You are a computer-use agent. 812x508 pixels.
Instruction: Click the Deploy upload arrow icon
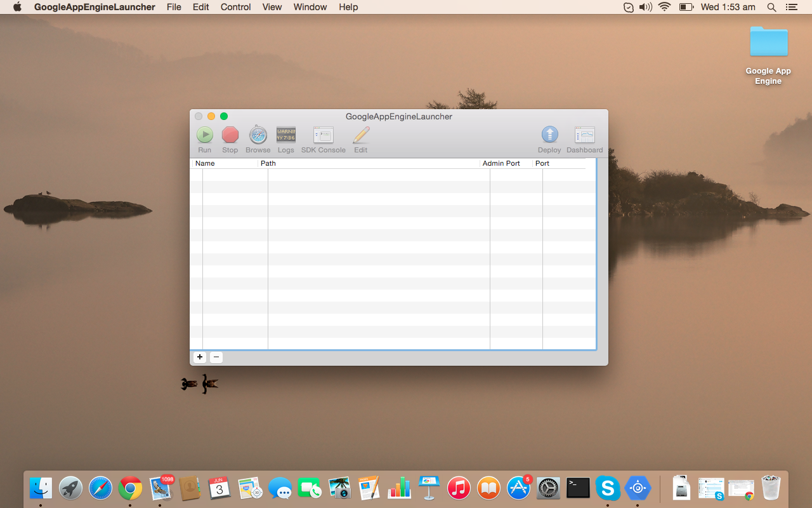(x=549, y=135)
